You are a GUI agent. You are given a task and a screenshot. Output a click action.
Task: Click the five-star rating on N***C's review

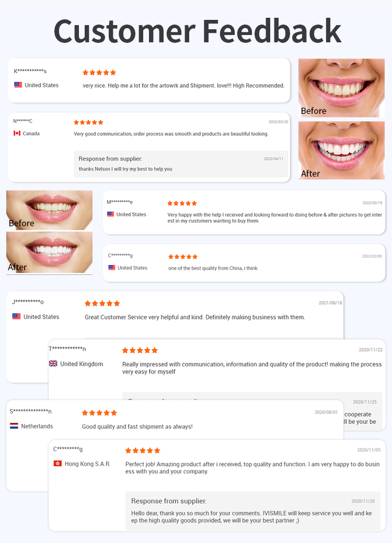coord(88,122)
